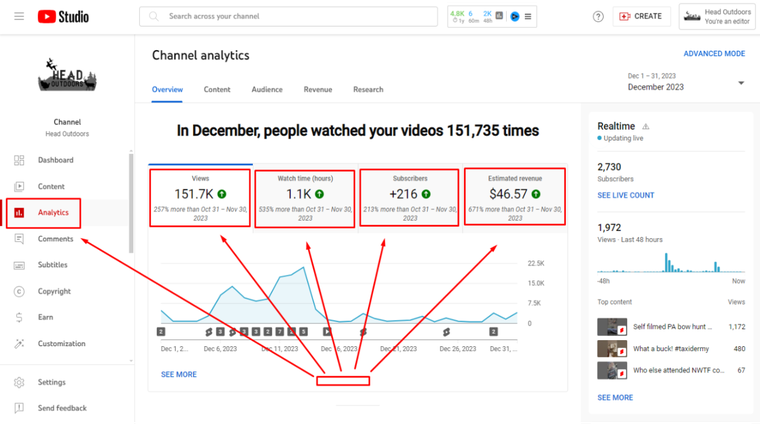This screenshot has width=760, height=427.
Task: Open Earn in the sidebar
Action: tap(46, 317)
